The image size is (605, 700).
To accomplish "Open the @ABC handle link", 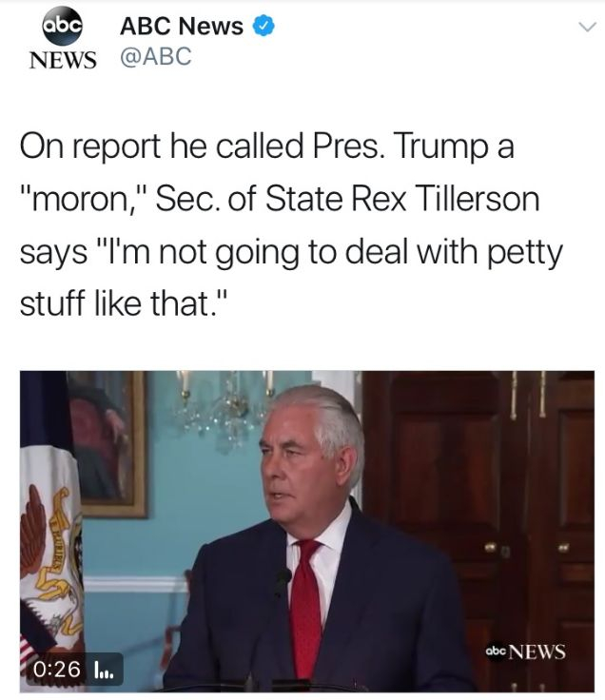I will pos(156,57).
